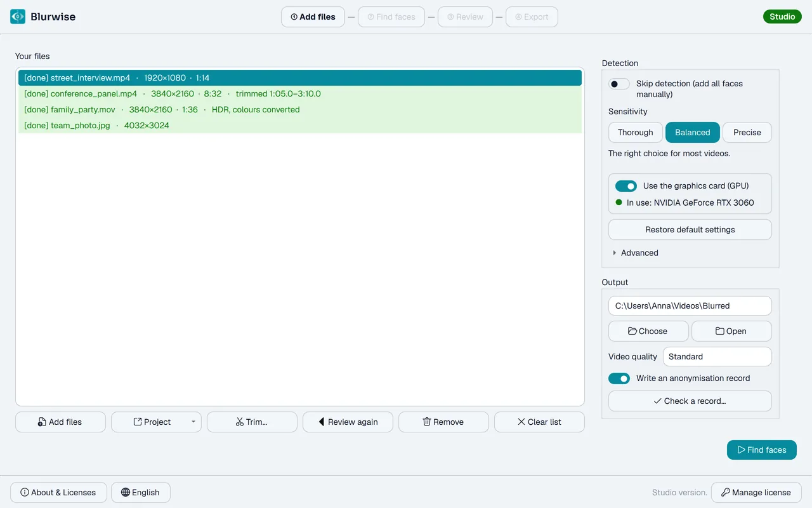Screen dimensions: 812x508
Task: Open the output folder
Action: (x=731, y=331)
